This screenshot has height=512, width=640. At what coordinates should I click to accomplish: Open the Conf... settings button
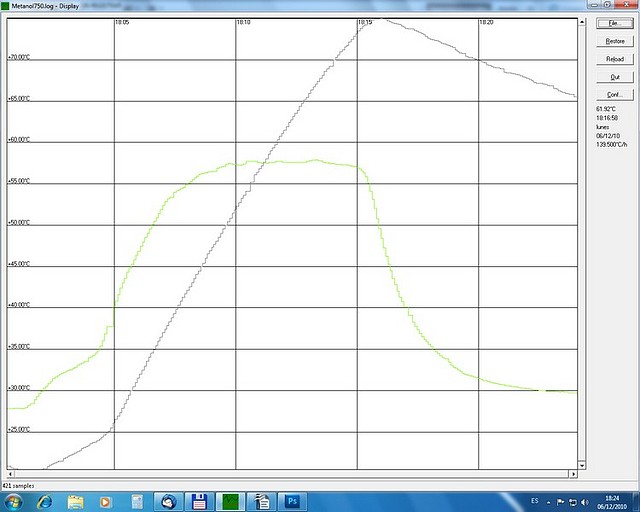click(x=615, y=95)
